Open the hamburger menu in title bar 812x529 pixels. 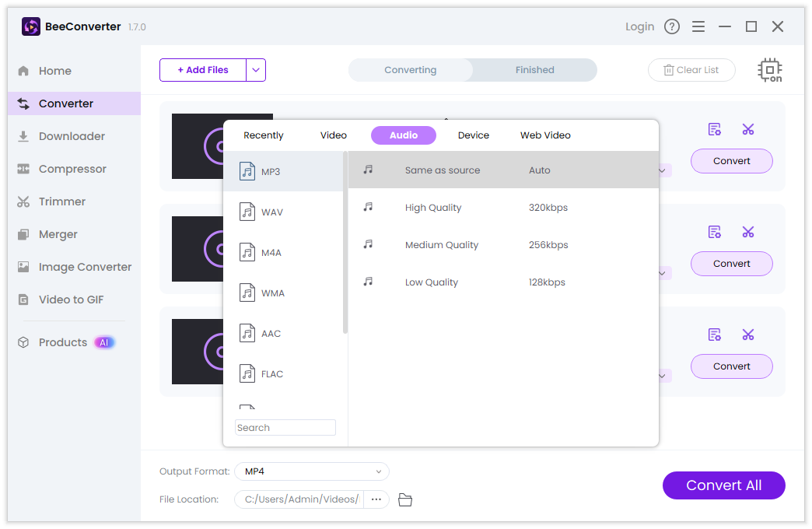point(698,26)
